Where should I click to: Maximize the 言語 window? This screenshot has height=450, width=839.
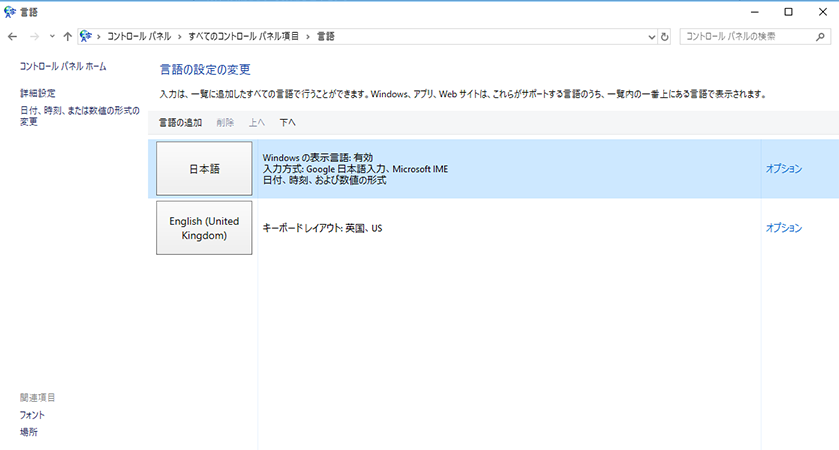click(x=788, y=12)
